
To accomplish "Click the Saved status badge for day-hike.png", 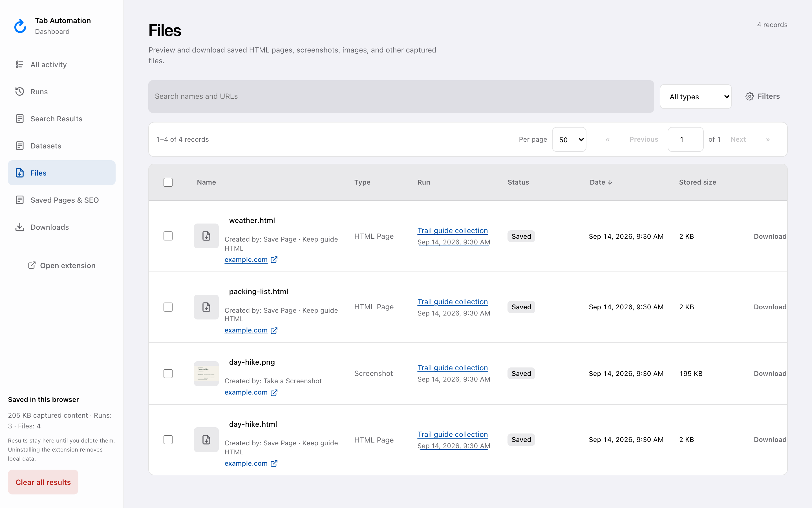I will tap(521, 374).
